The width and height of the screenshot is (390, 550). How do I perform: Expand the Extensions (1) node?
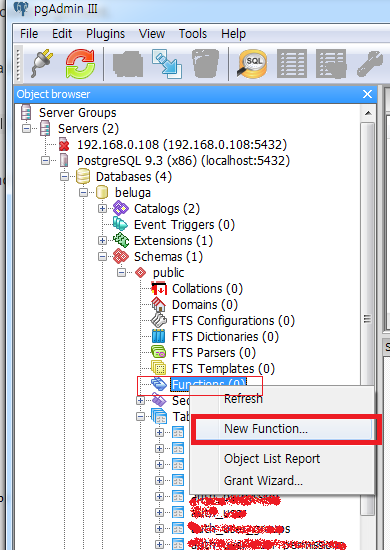[102, 241]
